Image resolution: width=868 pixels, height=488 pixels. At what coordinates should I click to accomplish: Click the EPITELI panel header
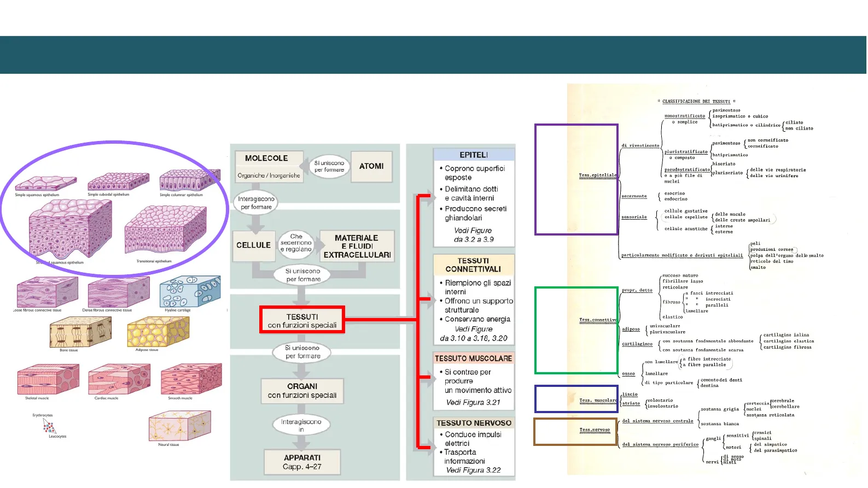tap(474, 155)
